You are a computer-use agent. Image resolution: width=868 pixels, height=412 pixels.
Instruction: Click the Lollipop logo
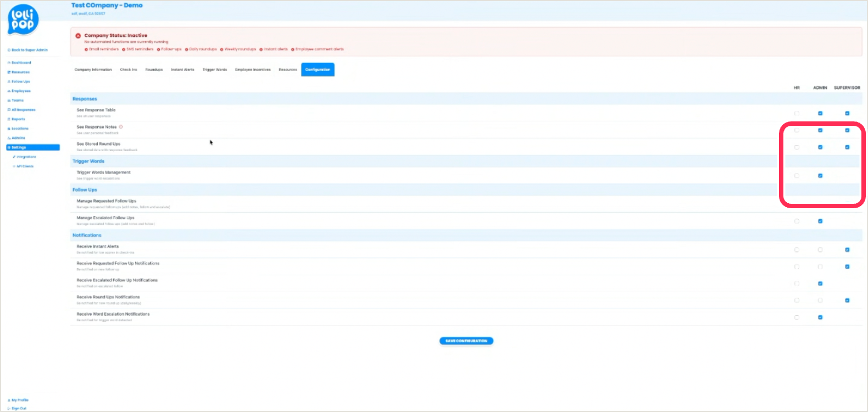point(24,20)
